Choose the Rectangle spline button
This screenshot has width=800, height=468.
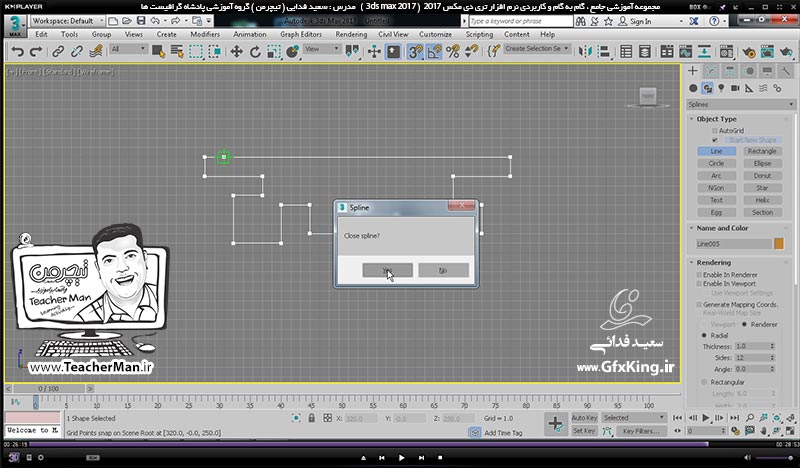pyautogui.click(x=762, y=151)
